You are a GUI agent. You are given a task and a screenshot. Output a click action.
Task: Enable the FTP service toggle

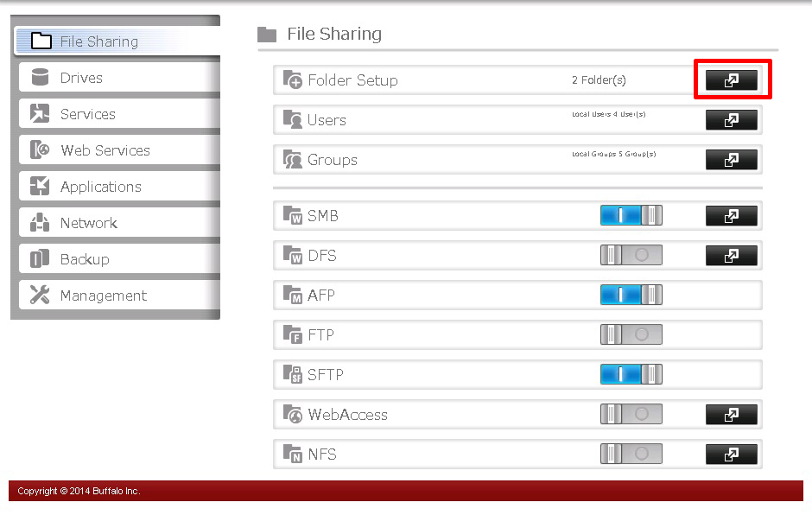pos(631,334)
